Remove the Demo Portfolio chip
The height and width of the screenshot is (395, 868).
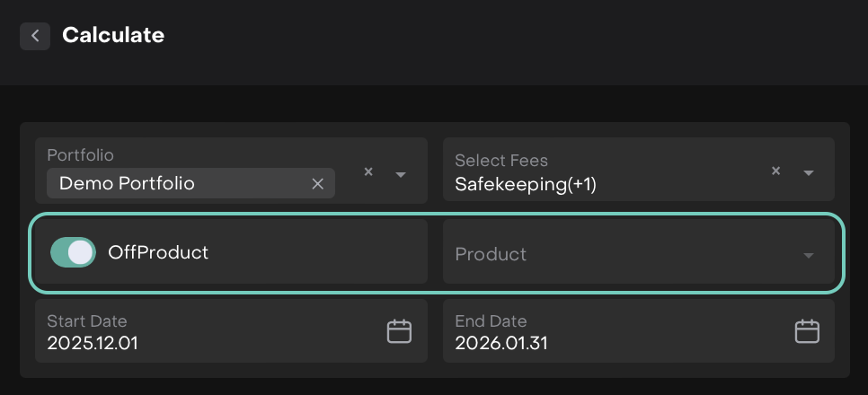[317, 183]
